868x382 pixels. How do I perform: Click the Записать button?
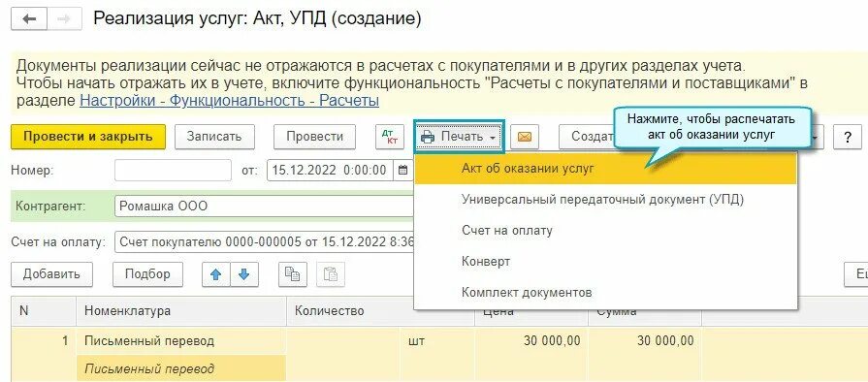(214, 137)
